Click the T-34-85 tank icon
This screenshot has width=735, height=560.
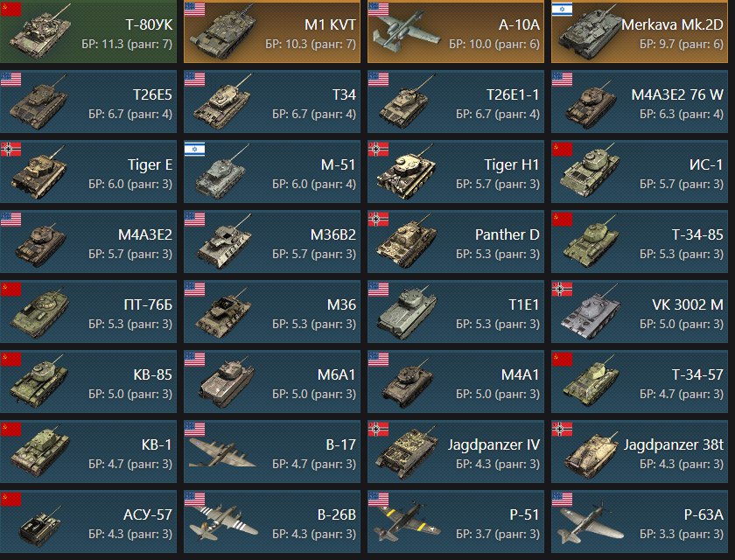pos(591,241)
